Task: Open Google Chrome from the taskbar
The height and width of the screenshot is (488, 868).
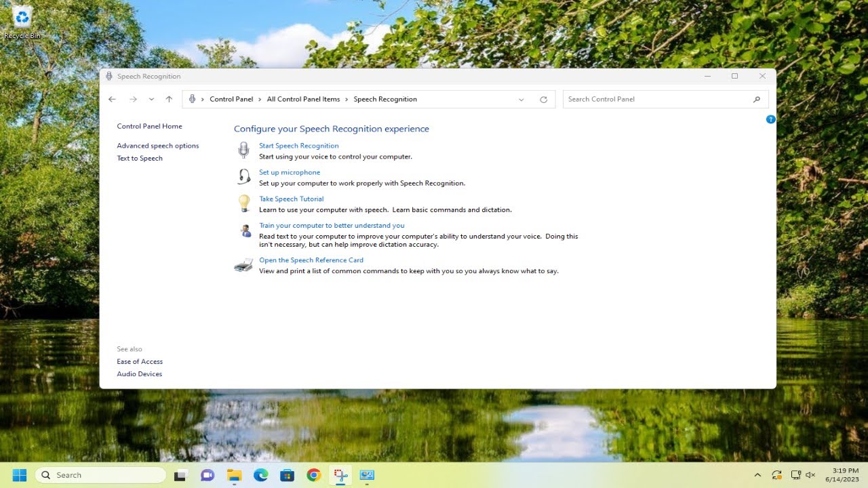Action: (x=313, y=475)
